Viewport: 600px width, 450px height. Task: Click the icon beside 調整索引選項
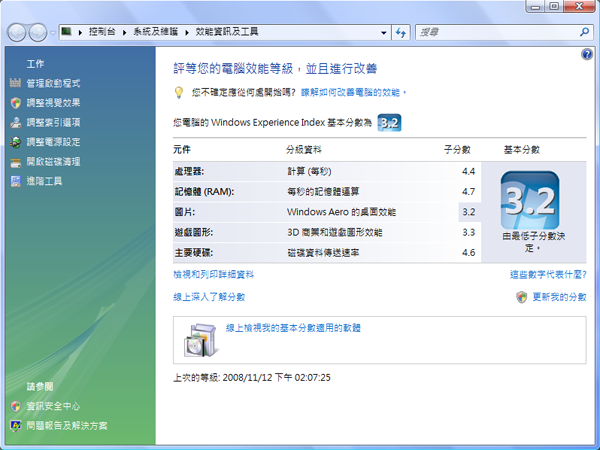(x=16, y=122)
